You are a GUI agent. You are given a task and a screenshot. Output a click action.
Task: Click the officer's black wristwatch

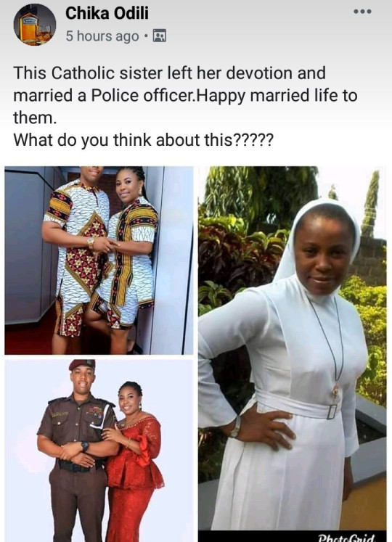pyautogui.click(x=85, y=446)
